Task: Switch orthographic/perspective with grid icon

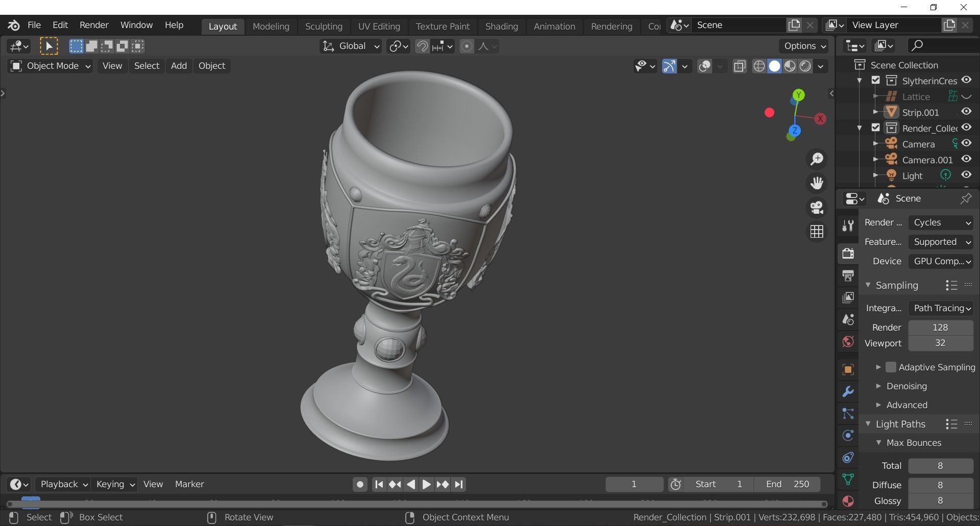Action: pos(817,232)
